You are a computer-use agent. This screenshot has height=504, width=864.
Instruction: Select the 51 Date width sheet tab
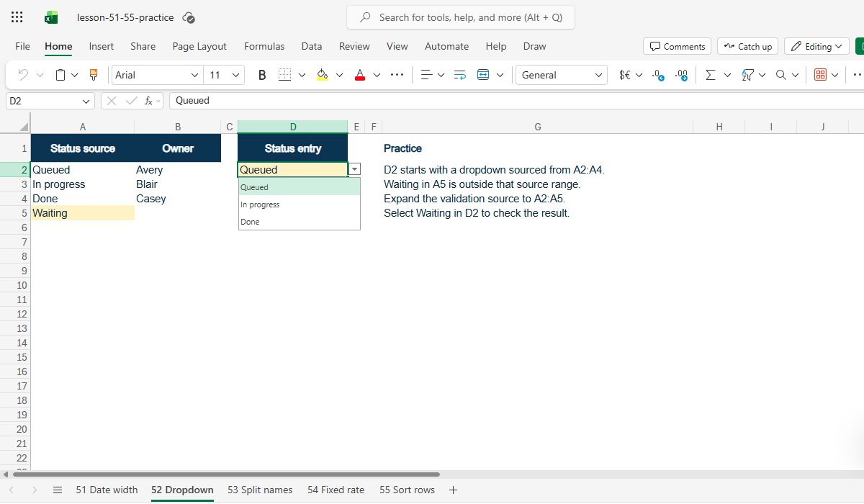(107, 490)
